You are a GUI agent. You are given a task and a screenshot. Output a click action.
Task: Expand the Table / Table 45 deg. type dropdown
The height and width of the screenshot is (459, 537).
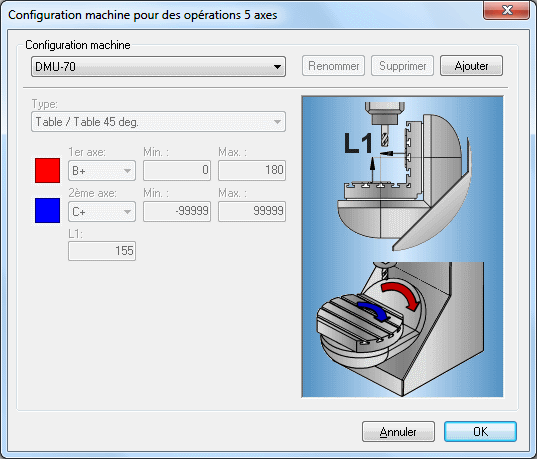[158, 122]
